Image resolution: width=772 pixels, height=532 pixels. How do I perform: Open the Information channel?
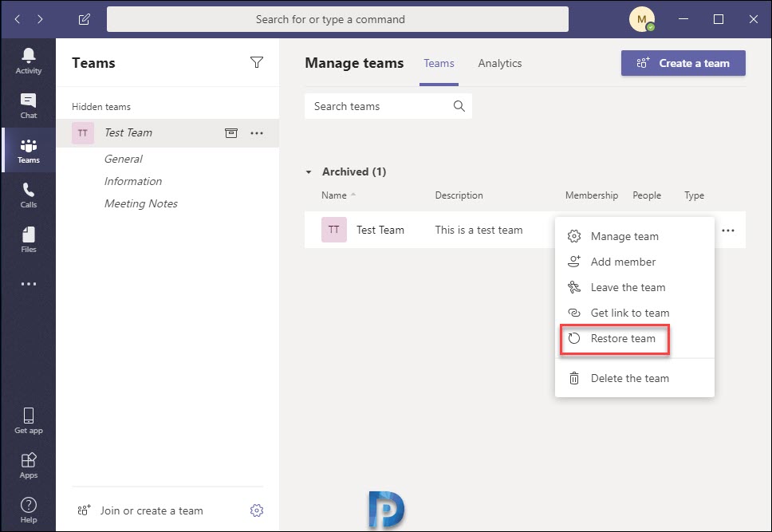[133, 181]
